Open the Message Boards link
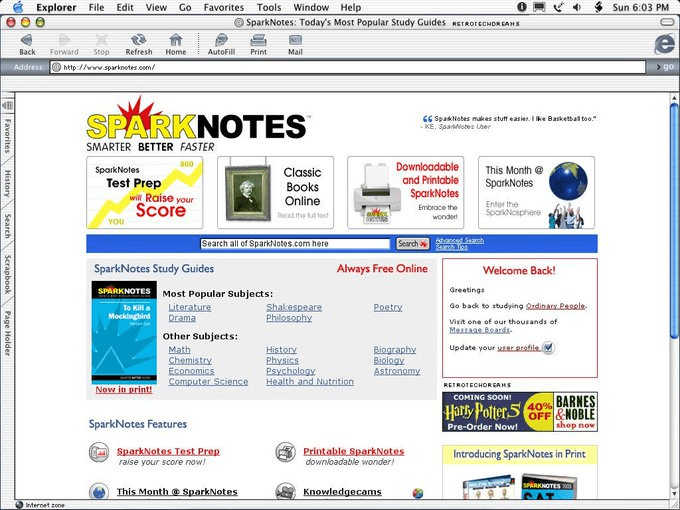Screen dimensions: 680x510 [480, 330]
